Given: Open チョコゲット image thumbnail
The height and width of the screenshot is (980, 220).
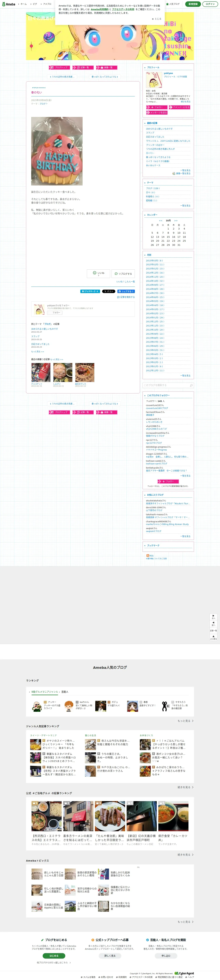Looking at the screenshot, I should click(41, 372).
